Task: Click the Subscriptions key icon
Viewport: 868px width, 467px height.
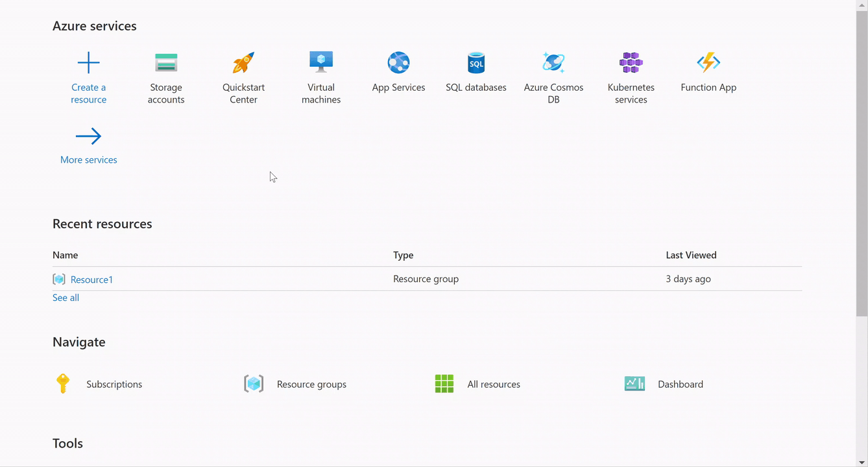Action: click(63, 384)
